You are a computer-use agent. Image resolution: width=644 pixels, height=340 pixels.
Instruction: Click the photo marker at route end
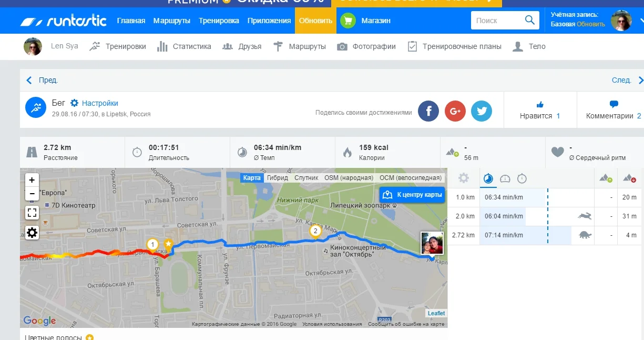[432, 243]
